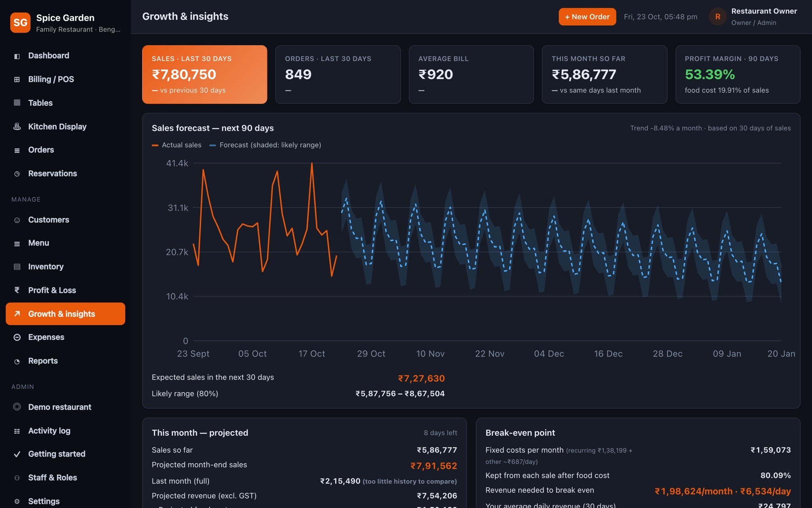Click the Actual sales legend swatch
Viewport: 812px width, 508px height.
point(155,145)
